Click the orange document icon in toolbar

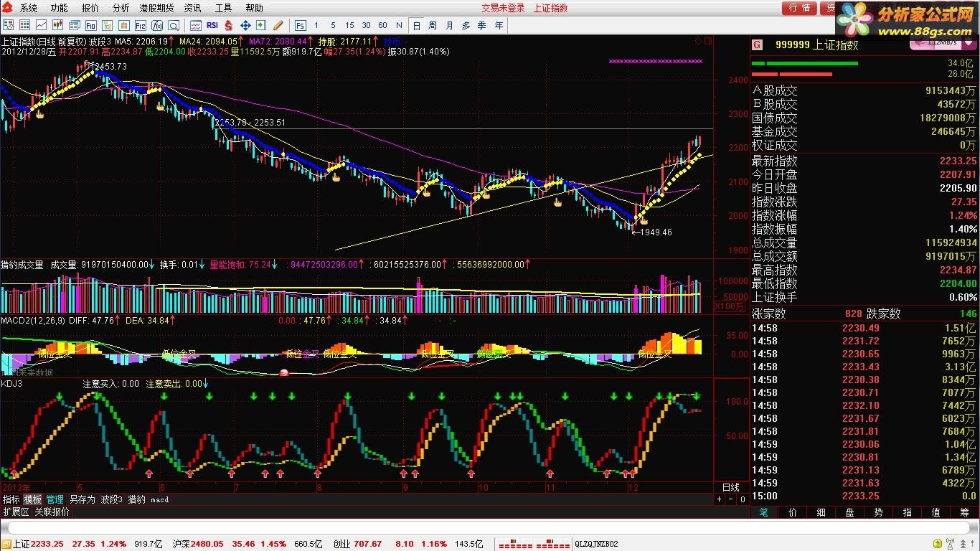click(x=123, y=25)
